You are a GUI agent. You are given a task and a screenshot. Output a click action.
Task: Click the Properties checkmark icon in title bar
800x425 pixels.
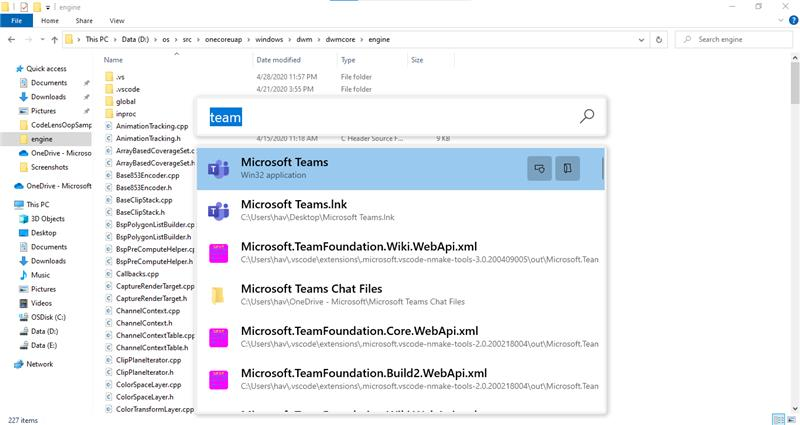(x=23, y=7)
